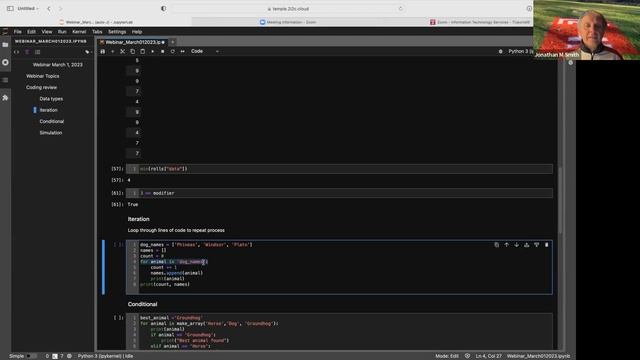This screenshot has height=360, width=640.
Task: Open the Safari sidebar toggle icon
Action: click(x=10, y=9)
